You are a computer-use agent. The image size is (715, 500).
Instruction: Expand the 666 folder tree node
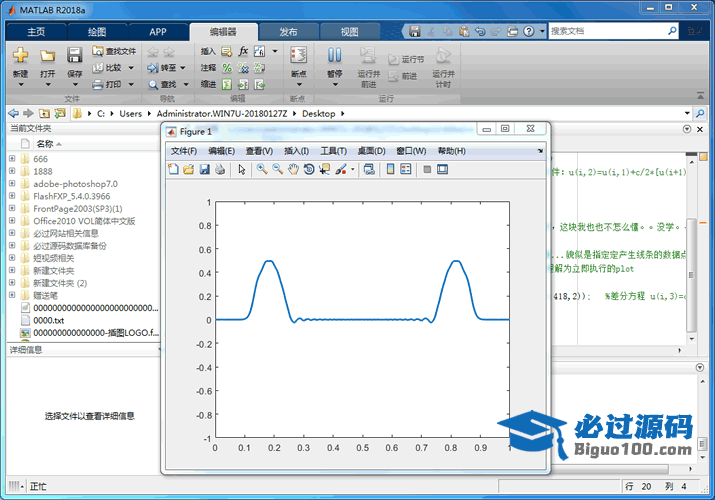(x=12, y=159)
